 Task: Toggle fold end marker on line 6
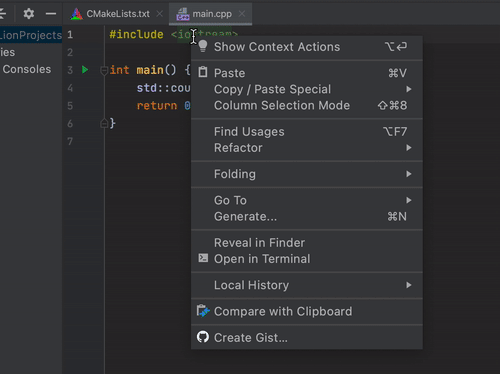click(x=104, y=123)
